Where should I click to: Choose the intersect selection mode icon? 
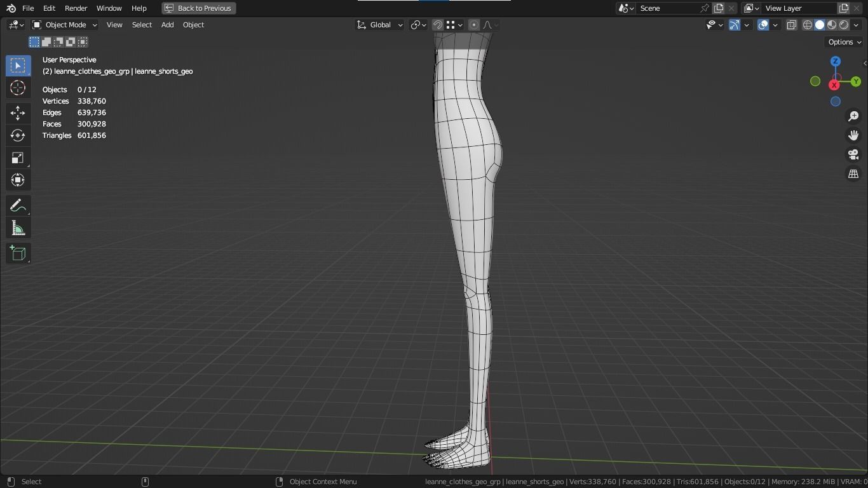pos(83,42)
